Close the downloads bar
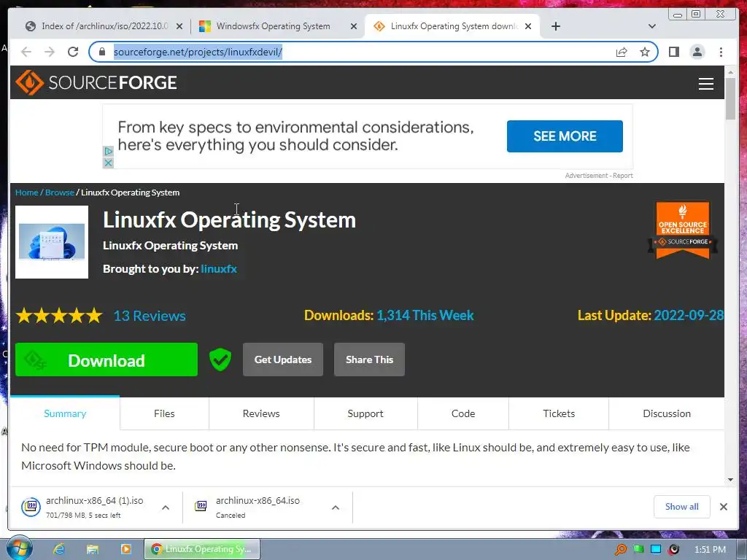Screen dimensions: 747x560 (x=723, y=507)
